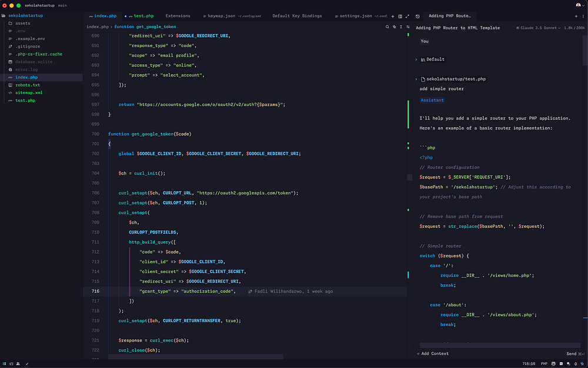588x368 pixels.
Task: Click the 1.8k / 200k token count
Action: click(574, 28)
